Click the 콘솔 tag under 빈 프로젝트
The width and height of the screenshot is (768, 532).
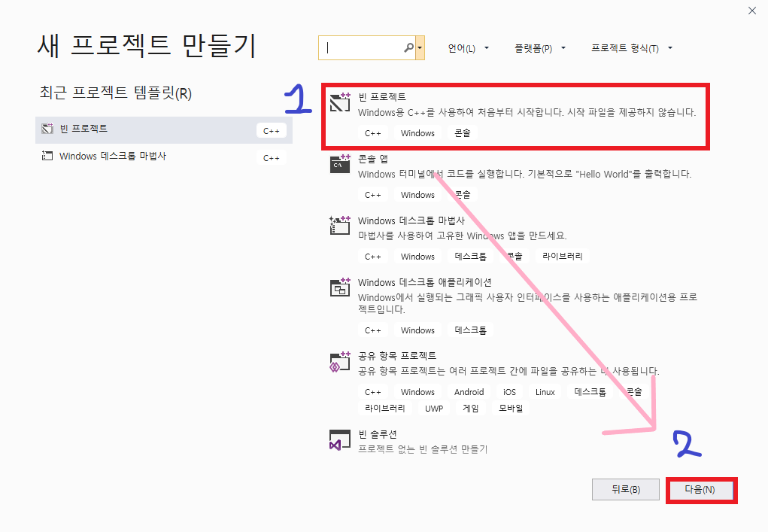[x=463, y=133]
